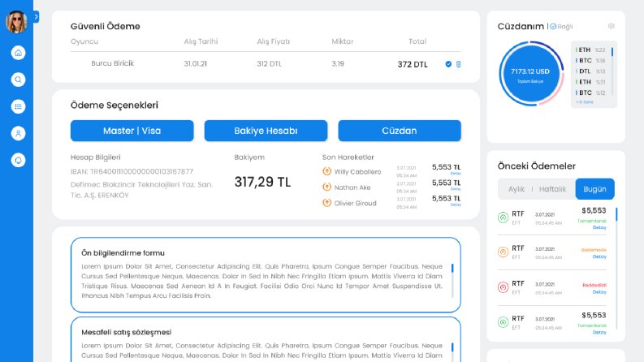This screenshot has height=362, width=644.
Task: Click the first green RTF transaction icon
Action: point(504,218)
